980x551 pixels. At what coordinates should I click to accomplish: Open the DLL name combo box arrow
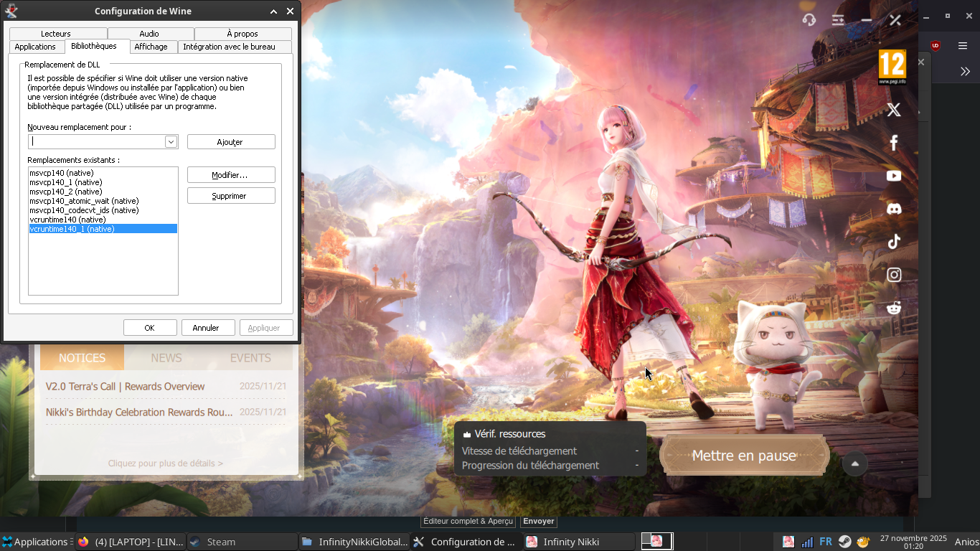point(171,142)
